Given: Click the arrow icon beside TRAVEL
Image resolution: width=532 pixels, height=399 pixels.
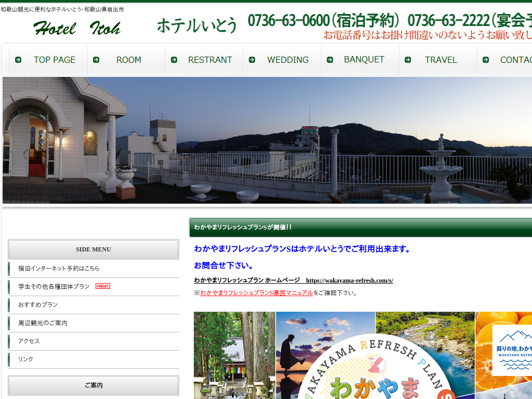Looking at the screenshot, I should [x=408, y=60].
